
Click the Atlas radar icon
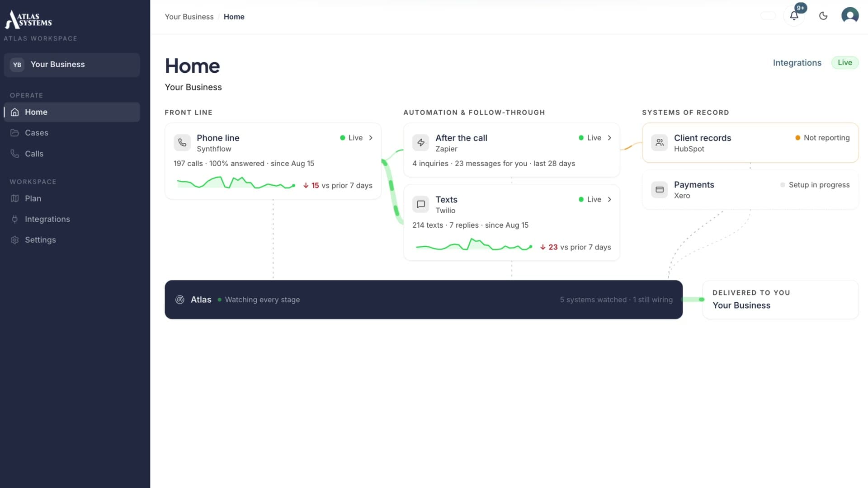pyautogui.click(x=180, y=300)
